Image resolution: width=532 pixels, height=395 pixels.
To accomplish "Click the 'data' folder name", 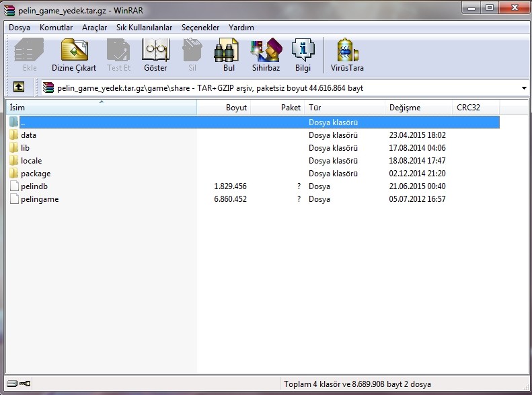I will point(28,135).
